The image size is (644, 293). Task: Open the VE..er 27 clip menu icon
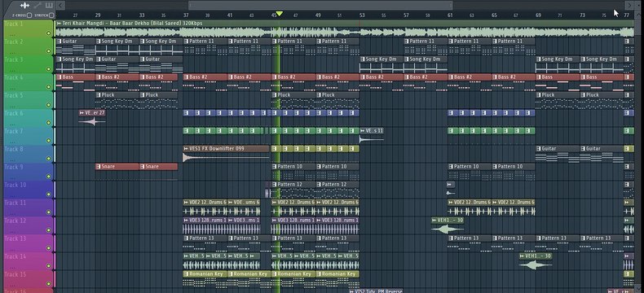[82, 112]
